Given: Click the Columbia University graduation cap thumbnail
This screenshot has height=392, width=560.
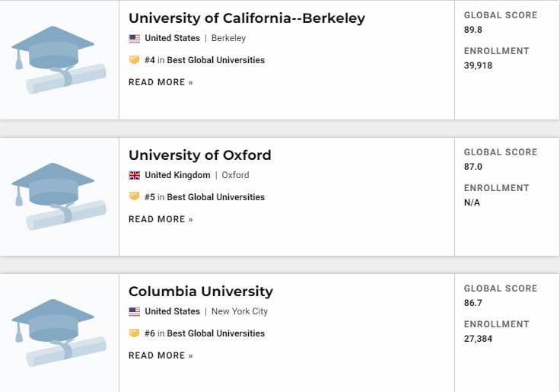Looking at the screenshot, I should [x=59, y=333].
